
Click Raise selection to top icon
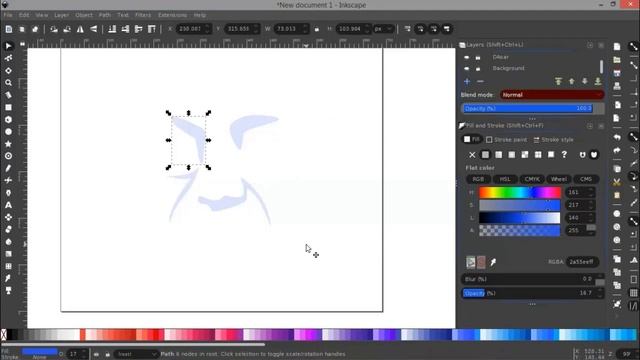pyautogui.click(x=151, y=29)
